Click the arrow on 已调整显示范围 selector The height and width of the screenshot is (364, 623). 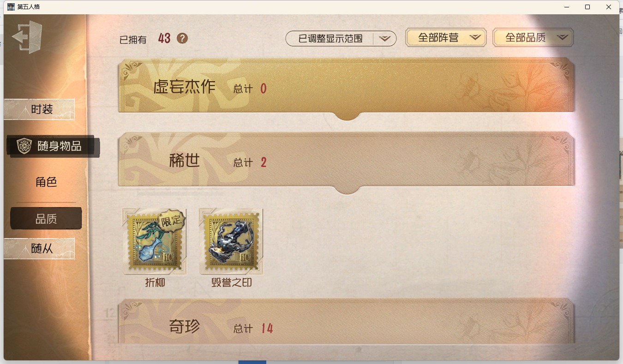click(x=385, y=39)
